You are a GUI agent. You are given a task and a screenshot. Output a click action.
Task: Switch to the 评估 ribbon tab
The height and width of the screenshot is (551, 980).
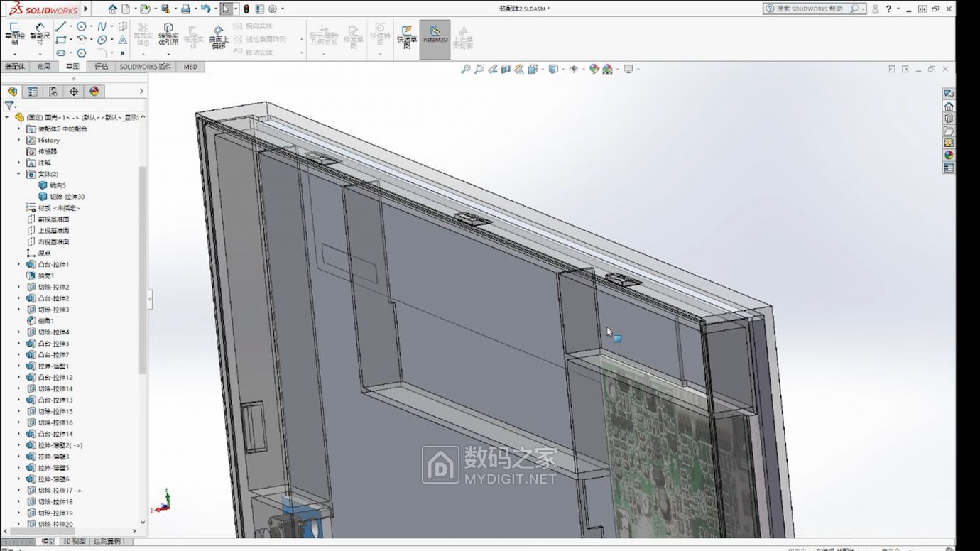coord(102,67)
